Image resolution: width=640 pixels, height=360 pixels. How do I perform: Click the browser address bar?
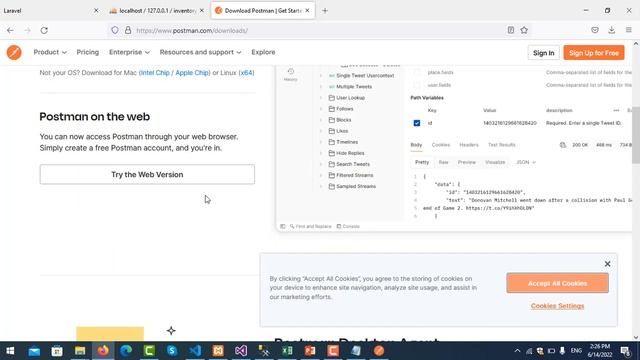[318, 30]
